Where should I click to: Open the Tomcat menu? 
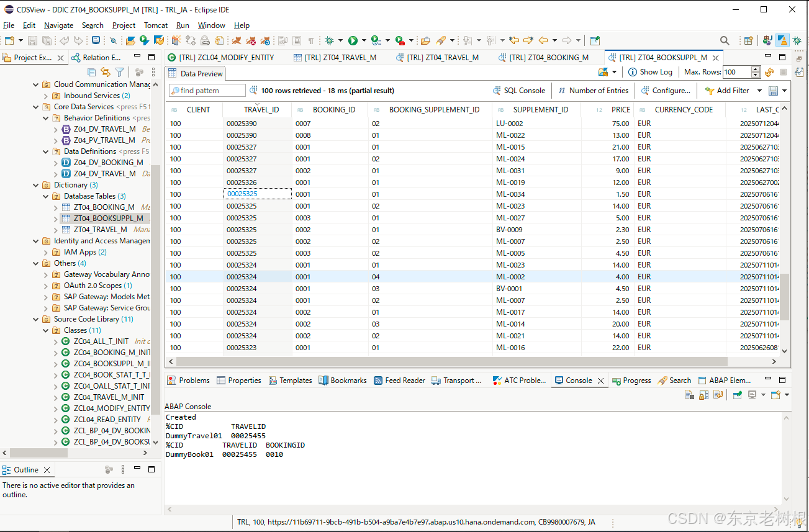tap(155, 25)
